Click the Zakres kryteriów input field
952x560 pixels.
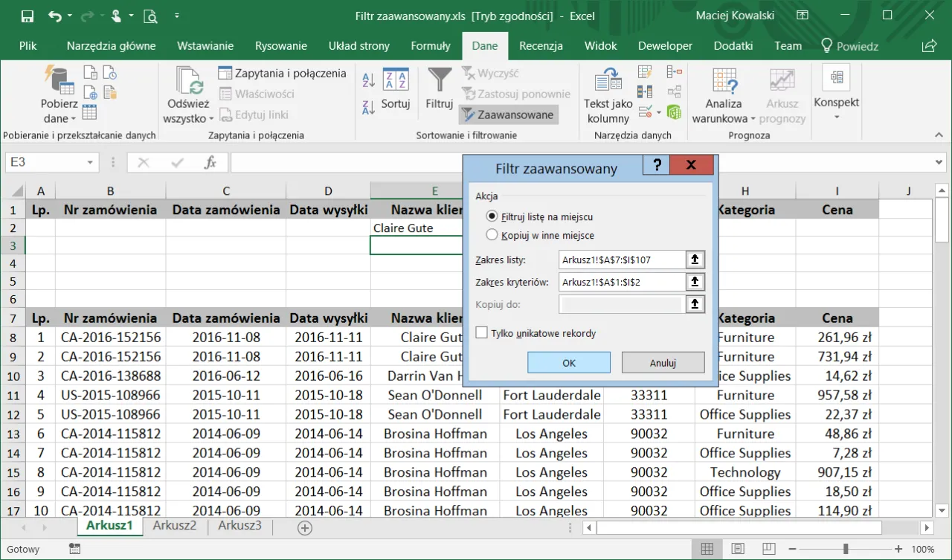click(x=621, y=282)
